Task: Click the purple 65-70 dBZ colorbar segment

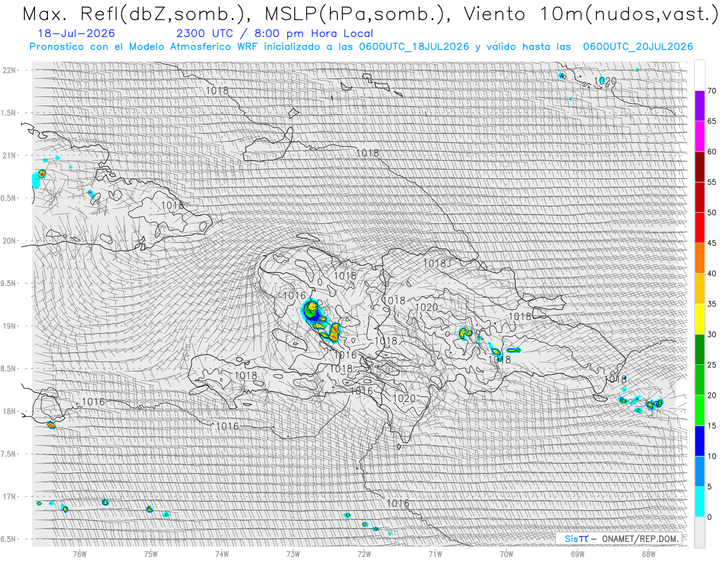Action: pyautogui.click(x=699, y=105)
